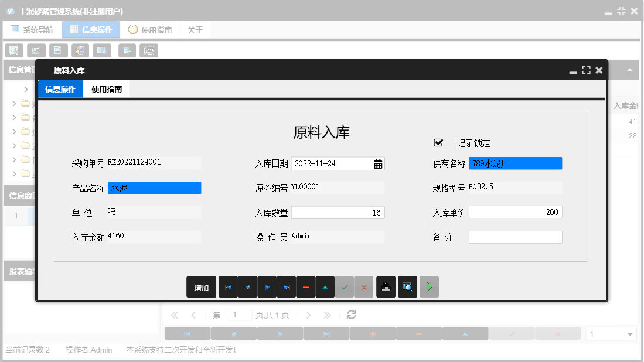The width and height of the screenshot is (644, 362).
Task: Delete current record with the red minus icon
Action: click(306, 287)
